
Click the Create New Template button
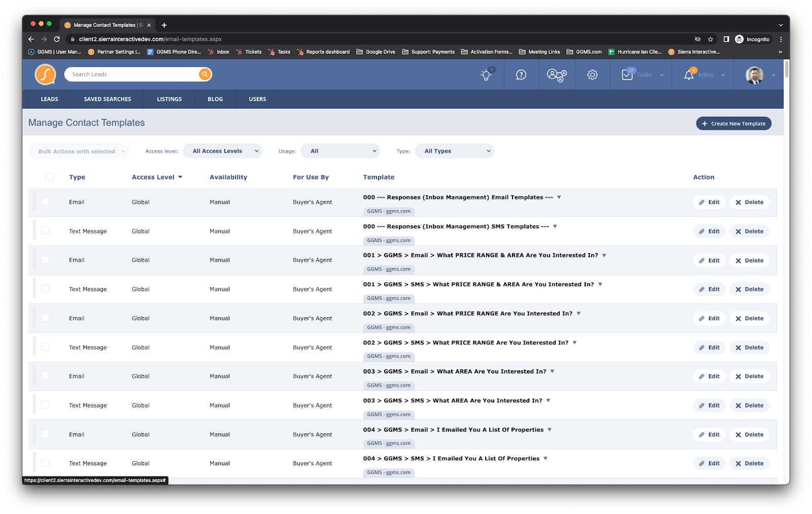[733, 124]
